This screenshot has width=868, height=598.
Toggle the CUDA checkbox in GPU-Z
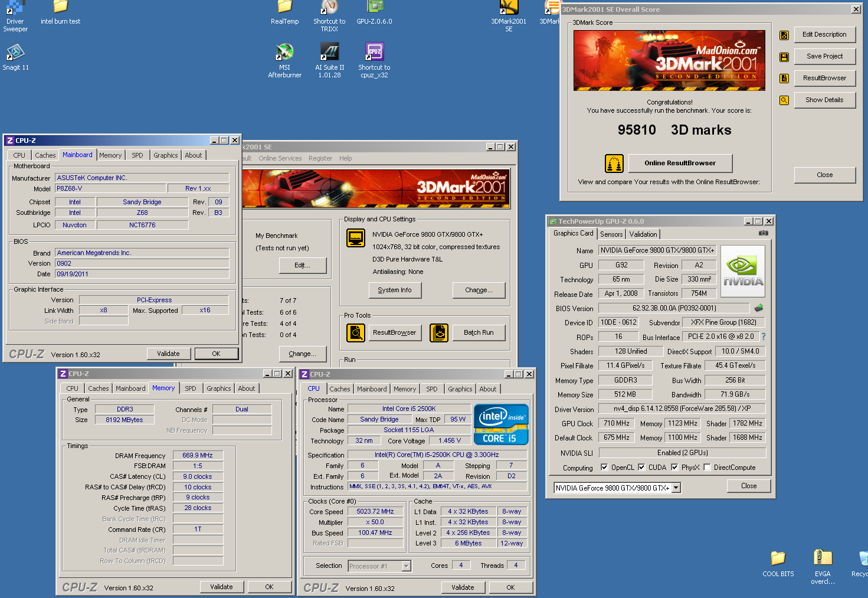coord(641,468)
